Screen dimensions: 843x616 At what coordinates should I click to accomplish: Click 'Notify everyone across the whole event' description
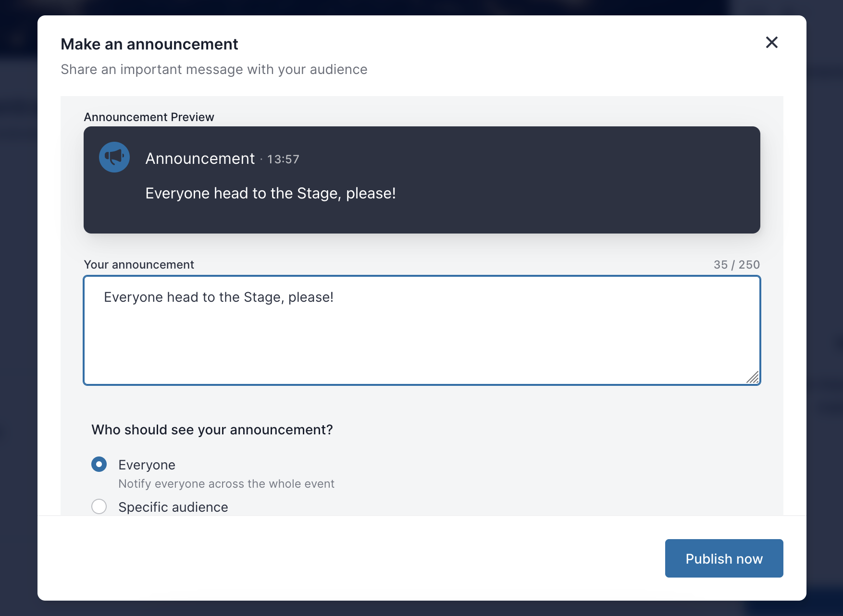226,484
